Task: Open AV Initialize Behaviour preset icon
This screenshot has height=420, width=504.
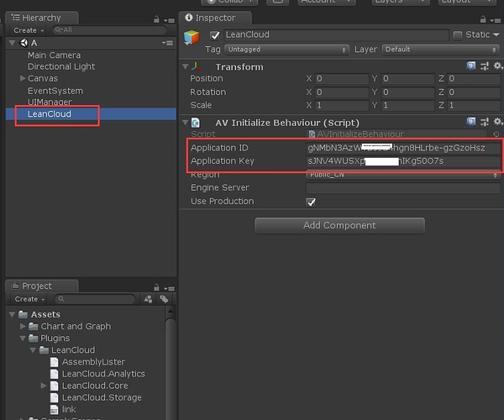Action: click(485, 122)
